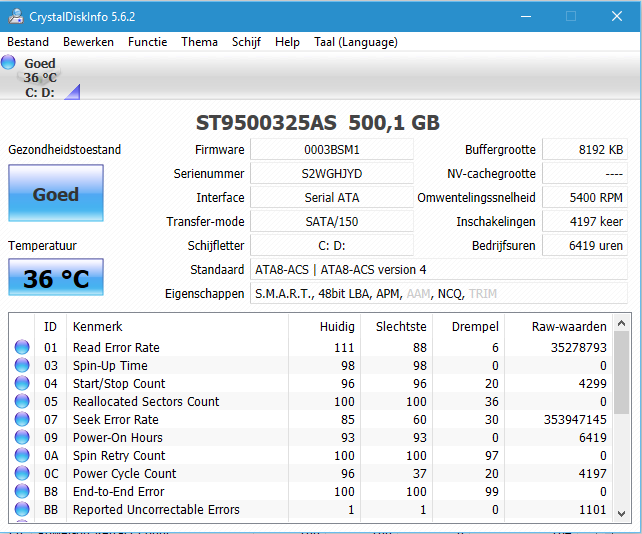Viewport: 642px width, 534px height.
Task: Click the Eigenschappen field with S.M.A.R.T.
Action: tap(439, 294)
